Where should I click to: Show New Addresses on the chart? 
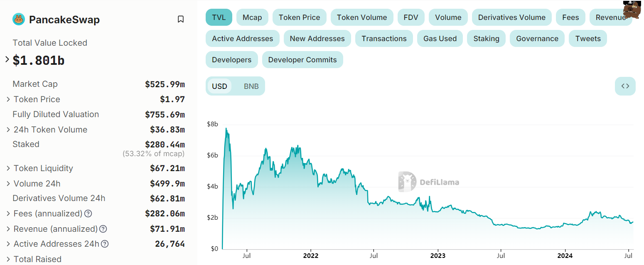coord(317,39)
